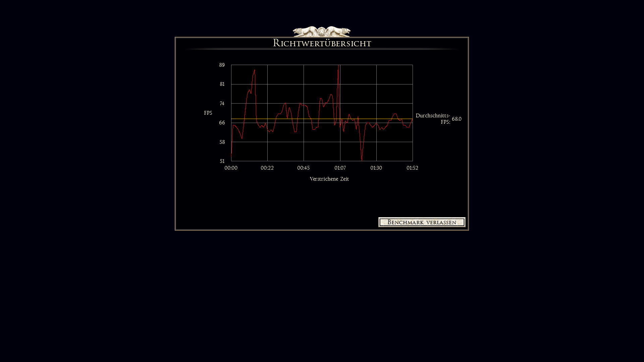Click the wolf emblem crest icon
The width and height of the screenshot is (644, 362).
click(321, 31)
